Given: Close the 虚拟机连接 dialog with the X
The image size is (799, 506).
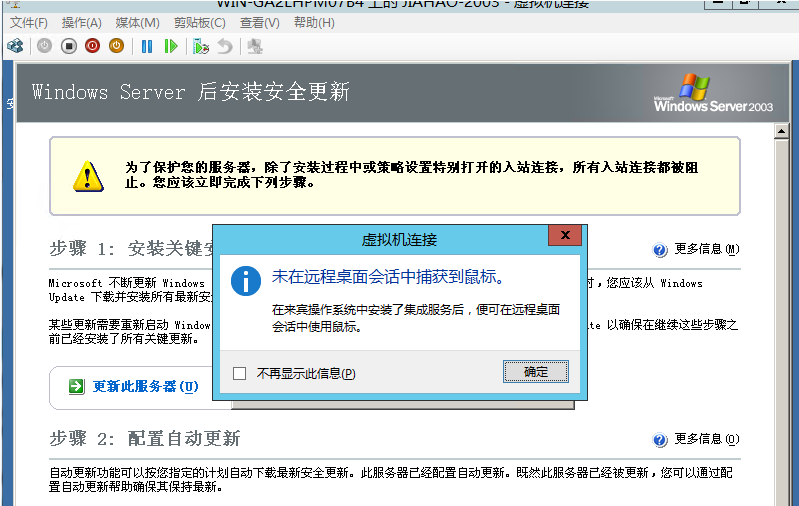Looking at the screenshot, I should click(565, 236).
